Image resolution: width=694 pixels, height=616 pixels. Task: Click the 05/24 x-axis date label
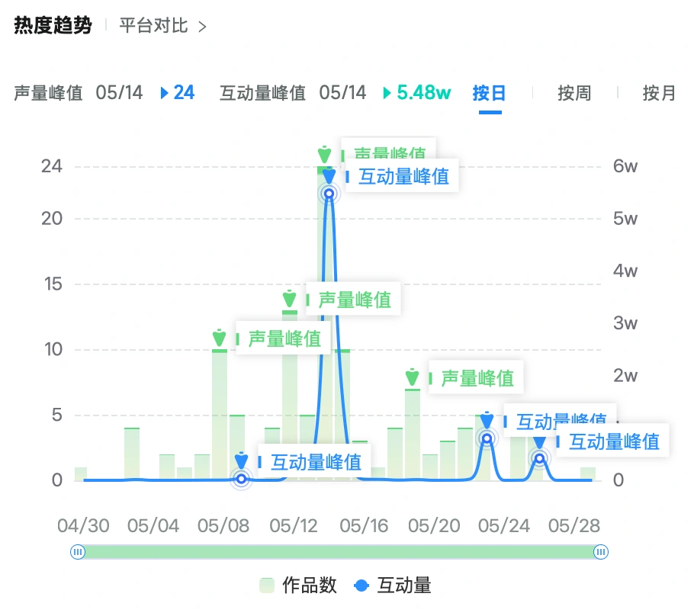503,526
